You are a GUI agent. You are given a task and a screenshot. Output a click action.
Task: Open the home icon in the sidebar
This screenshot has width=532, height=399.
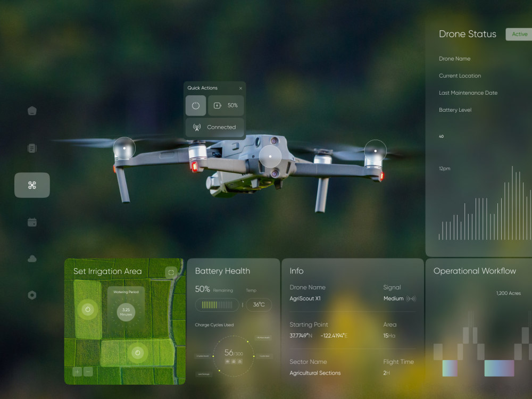(32, 111)
